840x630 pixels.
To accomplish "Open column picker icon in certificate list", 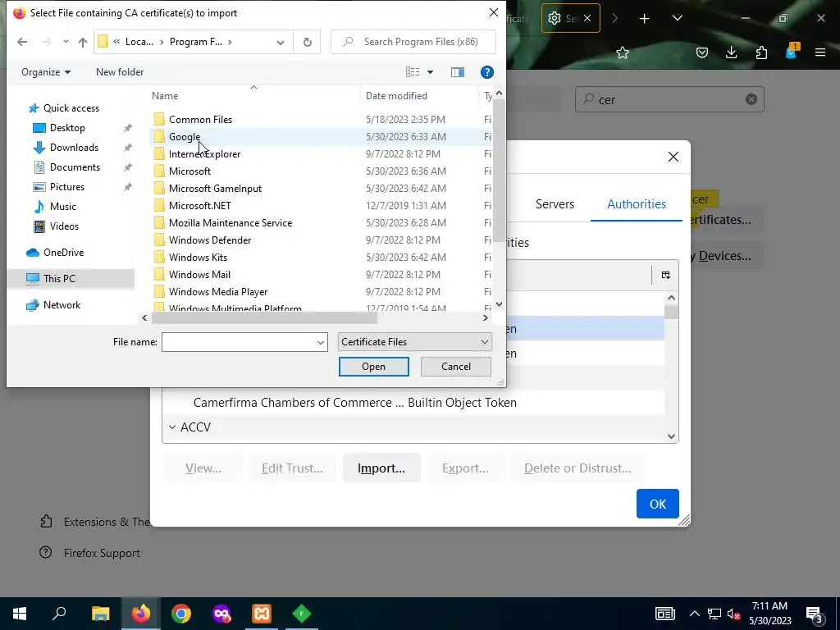I will (666, 276).
